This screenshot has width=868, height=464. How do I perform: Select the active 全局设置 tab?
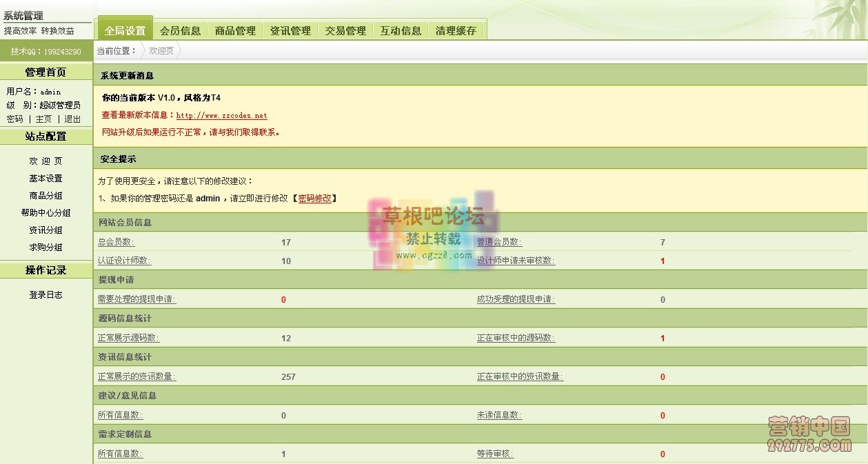coord(126,29)
